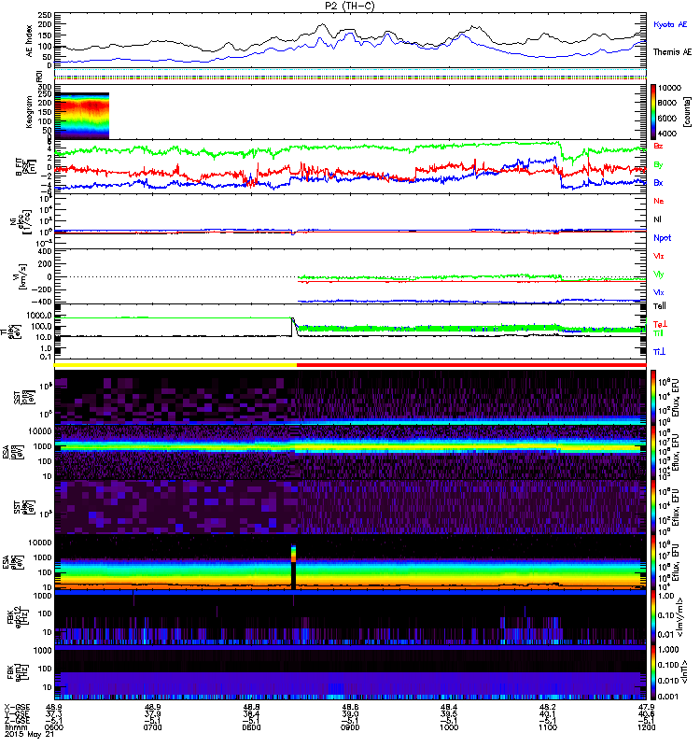The height and width of the screenshot is (747, 700).
Task: Click the red segment of the region bar
Action: 471,365
